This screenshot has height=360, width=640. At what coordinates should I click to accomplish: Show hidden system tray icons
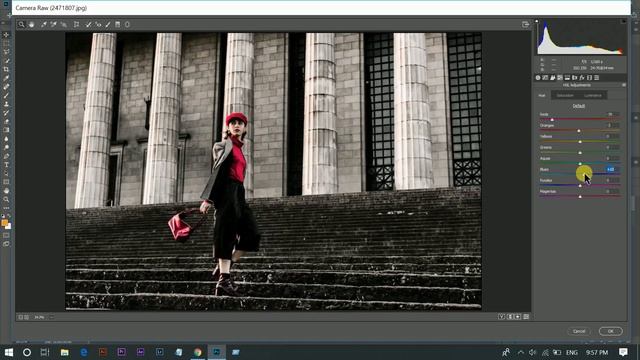(x=520, y=352)
